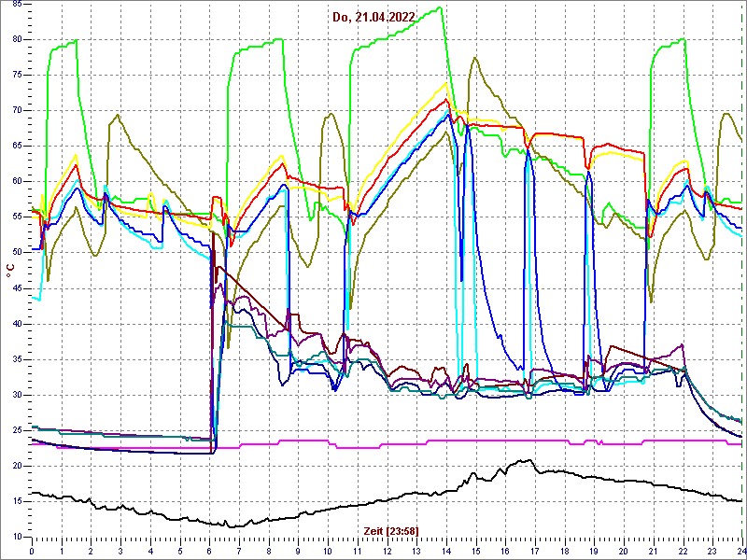Pick the temperature-axis label 20
This screenshot has height=560, width=747.
pos(16,466)
